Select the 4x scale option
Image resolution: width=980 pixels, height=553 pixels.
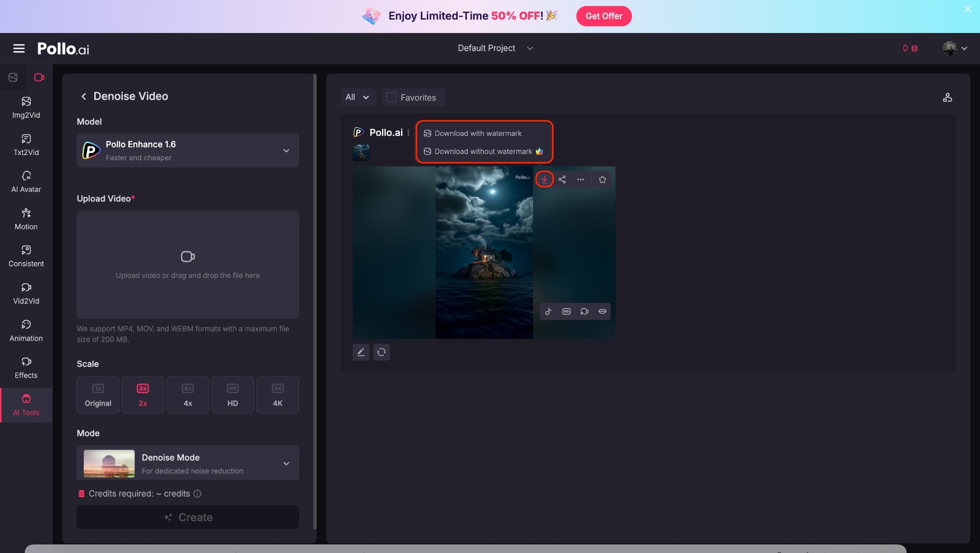188,395
